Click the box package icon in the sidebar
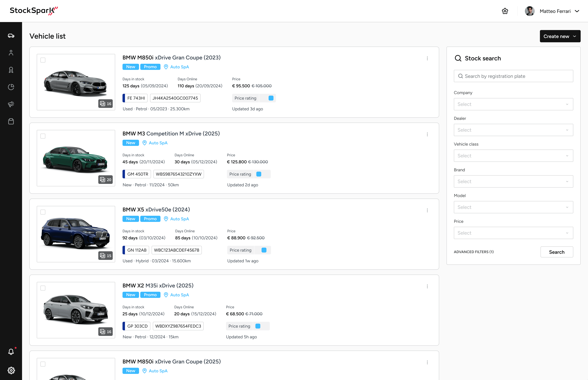Screen dimensions: 588x380 pyautogui.click(x=11, y=121)
